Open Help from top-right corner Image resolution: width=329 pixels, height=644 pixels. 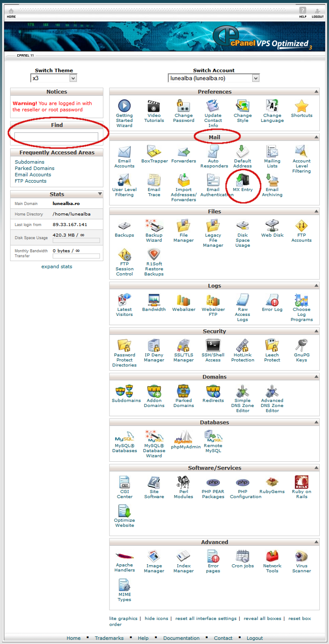coord(303,12)
